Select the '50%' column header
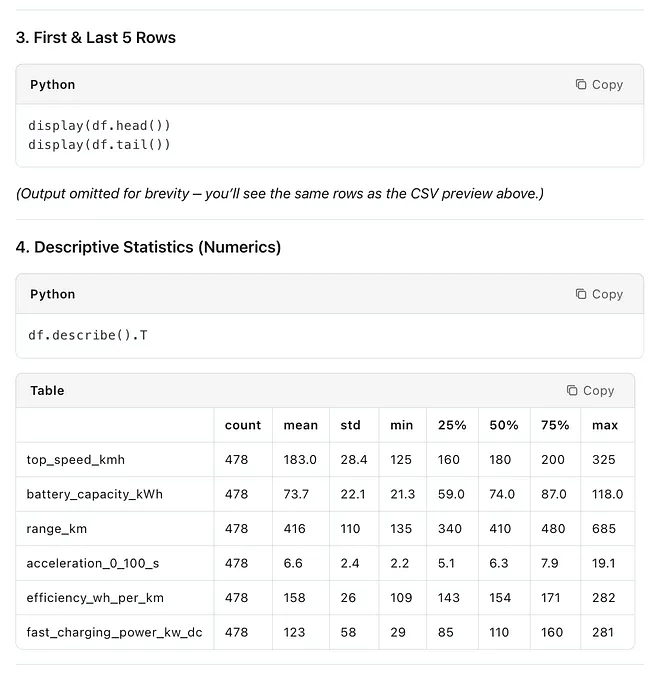This screenshot has width=668, height=673. coord(504,425)
